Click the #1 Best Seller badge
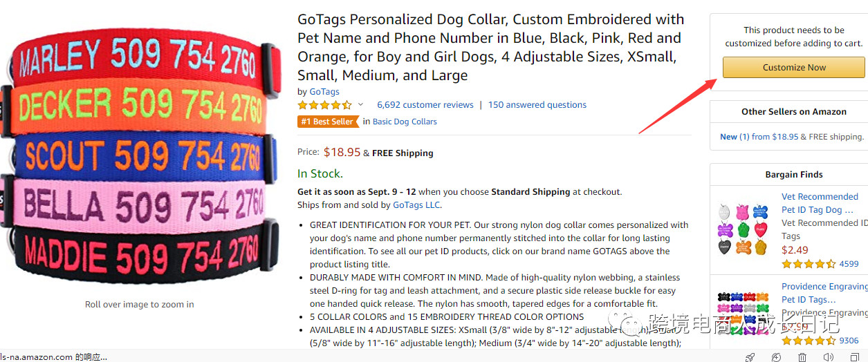Viewport: 868px width, 362px height. tap(328, 122)
